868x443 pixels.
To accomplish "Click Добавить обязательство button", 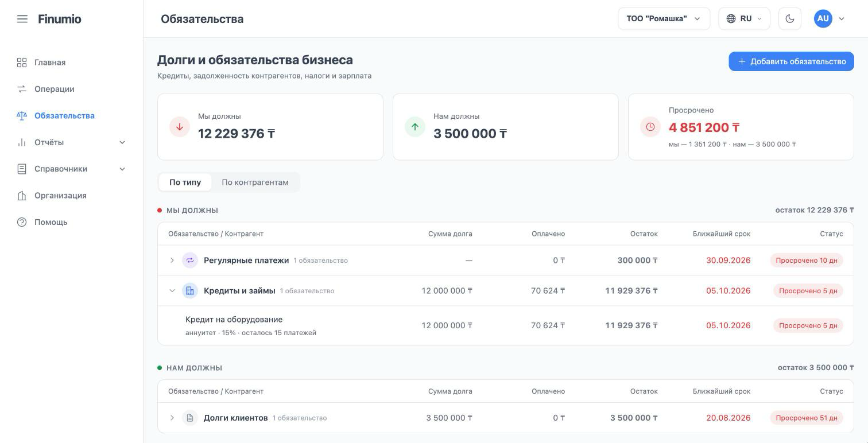I will 791,61.
